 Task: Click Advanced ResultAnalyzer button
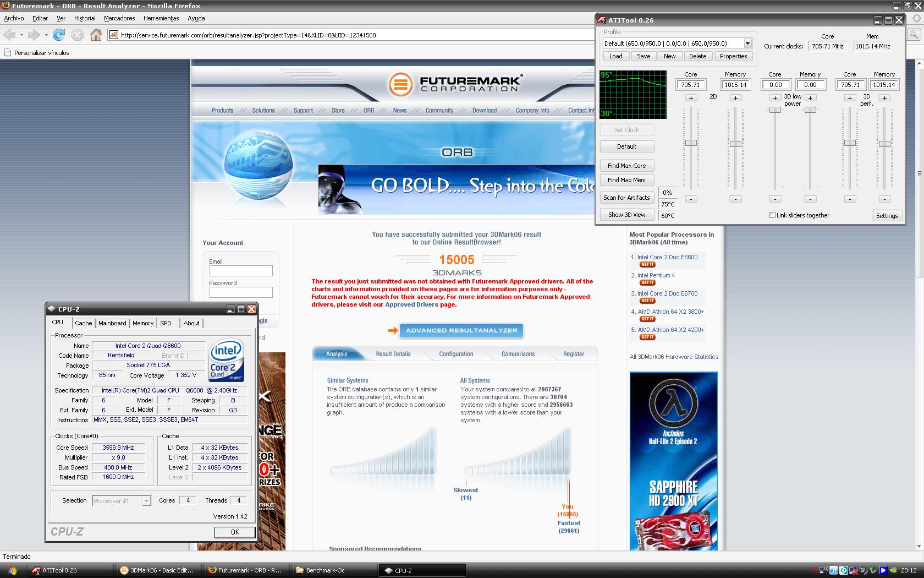pyautogui.click(x=461, y=330)
